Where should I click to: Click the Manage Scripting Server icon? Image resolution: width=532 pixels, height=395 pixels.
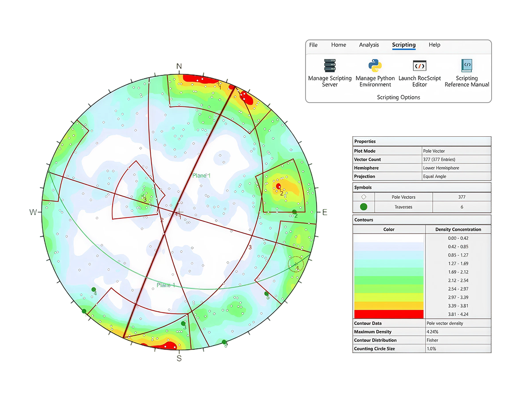click(329, 66)
